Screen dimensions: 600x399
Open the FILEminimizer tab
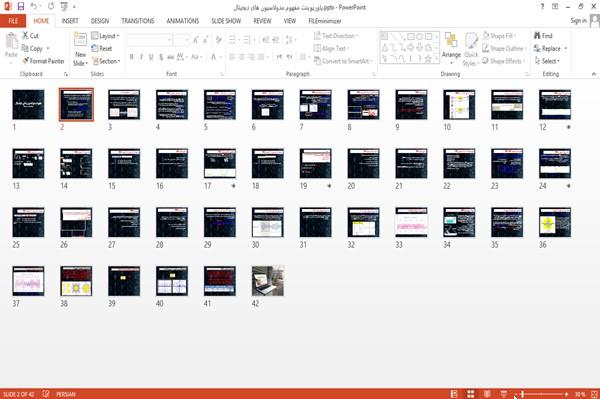[x=325, y=21]
